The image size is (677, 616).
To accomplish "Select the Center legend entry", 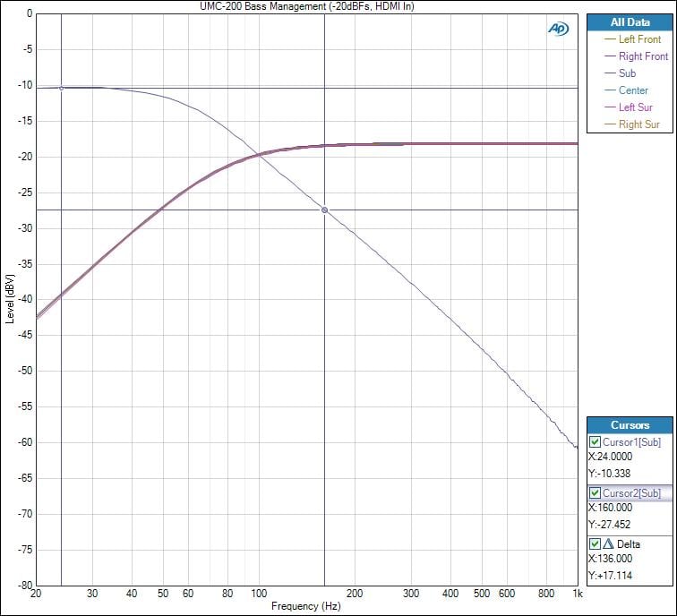I will pyautogui.click(x=633, y=90).
